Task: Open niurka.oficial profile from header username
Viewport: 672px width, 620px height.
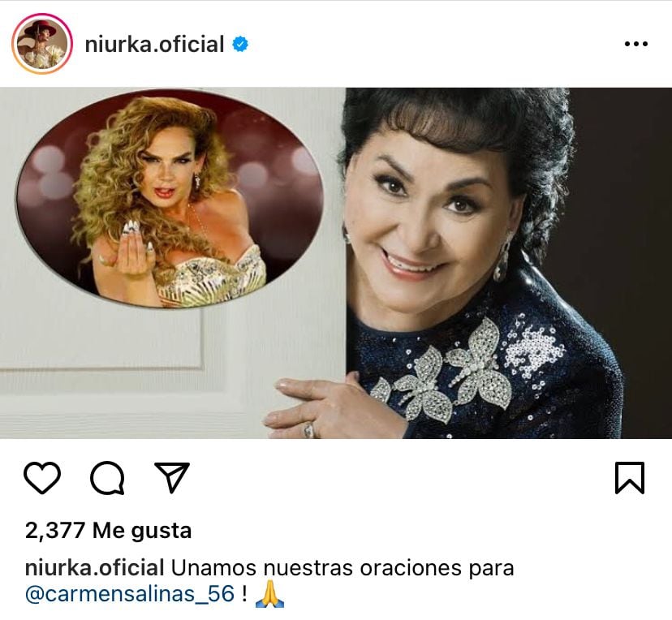Action: pyautogui.click(x=154, y=44)
